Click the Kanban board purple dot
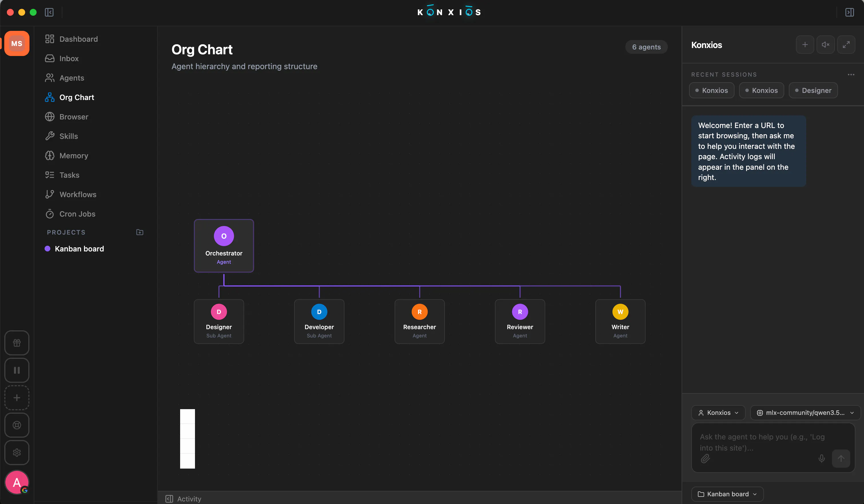The width and height of the screenshot is (864, 504). (48, 249)
